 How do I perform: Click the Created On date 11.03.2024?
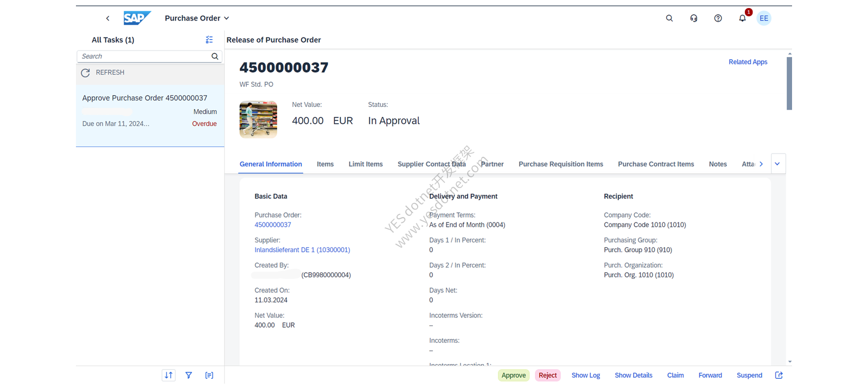(271, 300)
